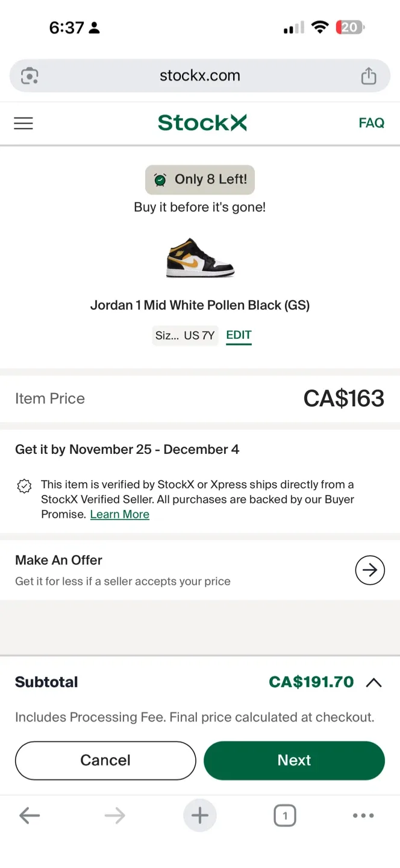Open the Learn More link about Buyer Promise
The width and height of the screenshot is (400, 868).
119,514
